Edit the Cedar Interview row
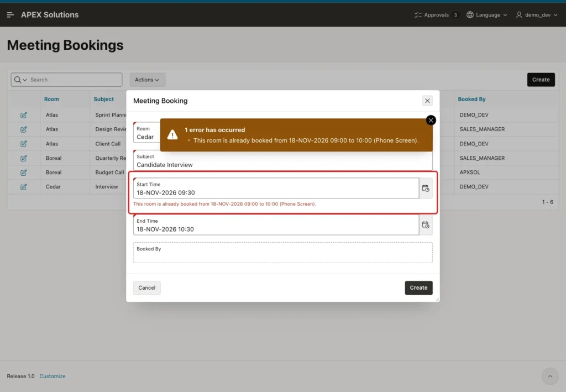Screen dimensions: 566x392 [23, 187]
